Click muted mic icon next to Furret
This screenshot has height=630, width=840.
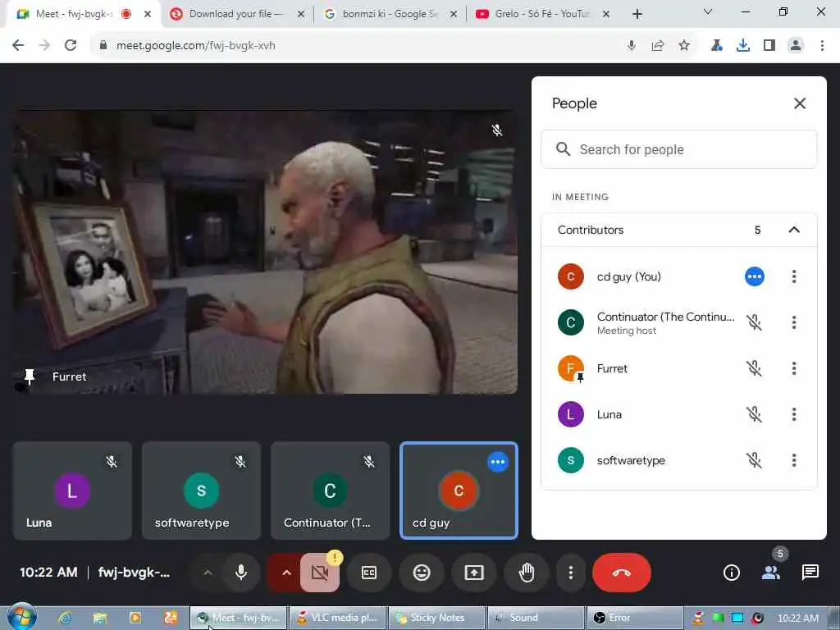[x=755, y=368]
